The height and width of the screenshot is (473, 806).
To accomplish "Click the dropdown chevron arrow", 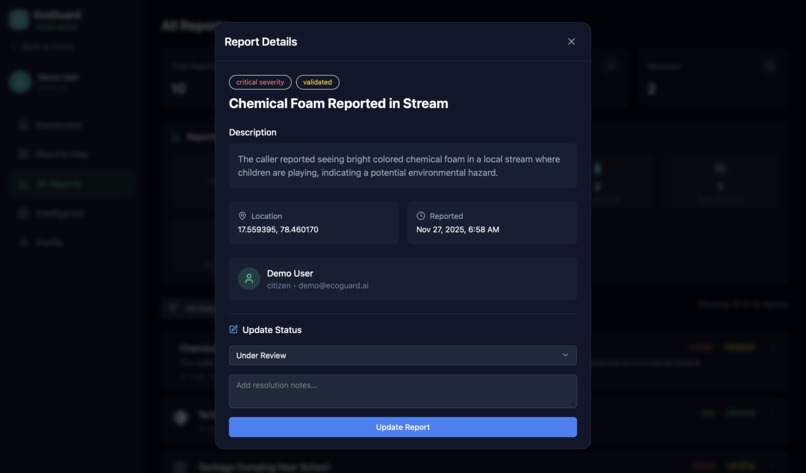I will (x=565, y=355).
